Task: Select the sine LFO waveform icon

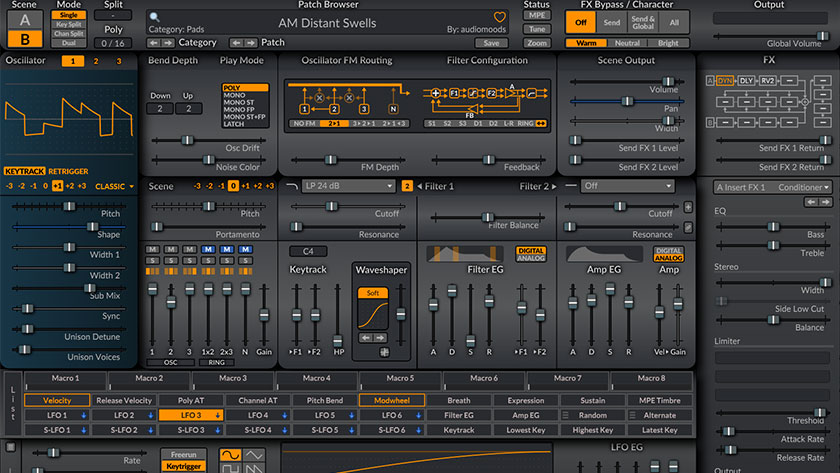Action: click(x=233, y=455)
